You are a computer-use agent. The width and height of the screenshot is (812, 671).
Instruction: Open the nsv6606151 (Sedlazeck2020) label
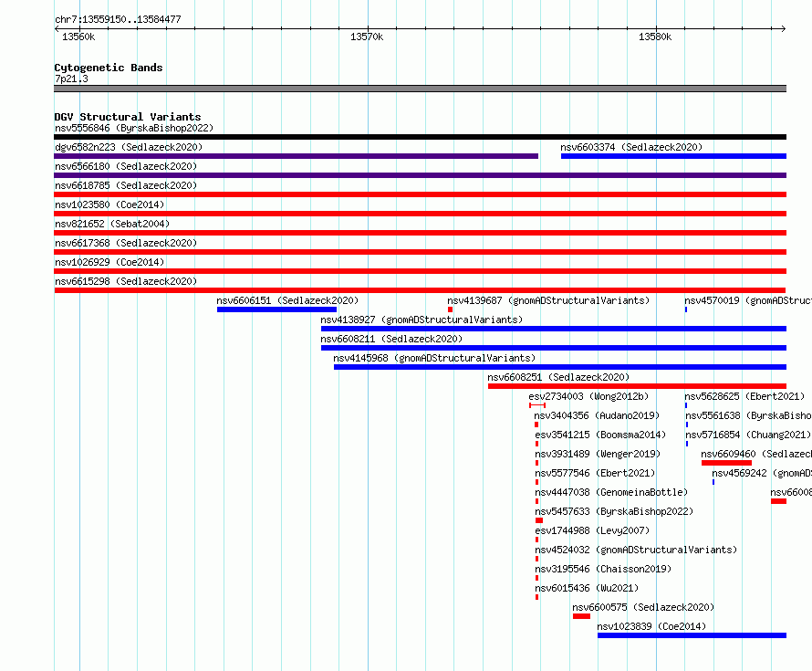(x=287, y=300)
